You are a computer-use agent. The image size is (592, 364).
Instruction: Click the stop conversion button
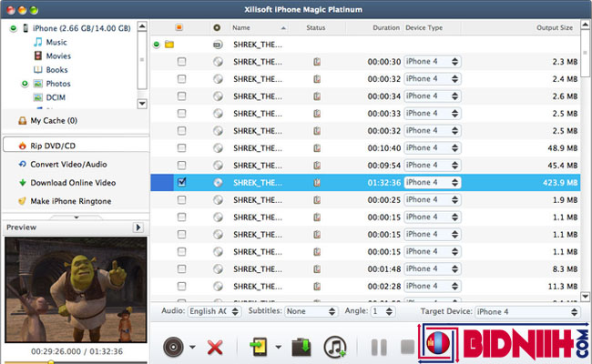pyautogui.click(x=407, y=347)
